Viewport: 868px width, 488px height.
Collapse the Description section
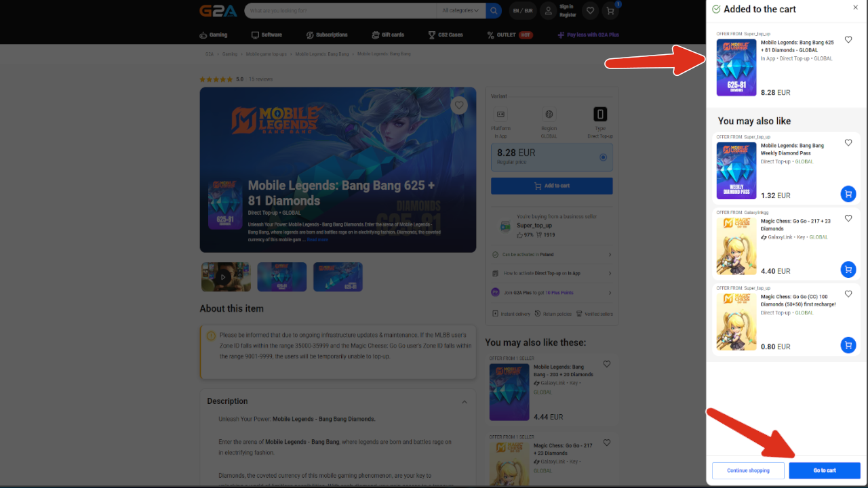tap(465, 402)
